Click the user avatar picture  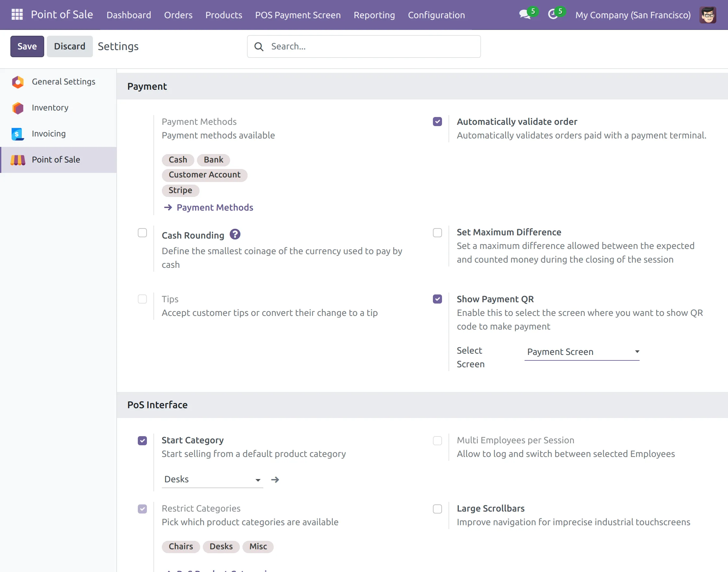707,15
